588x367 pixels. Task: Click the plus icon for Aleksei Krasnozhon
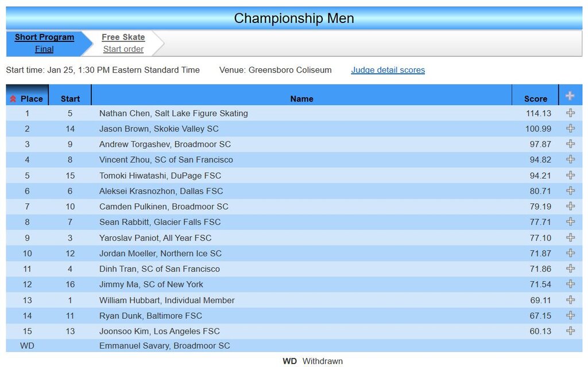pyautogui.click(x=570, y=191)
